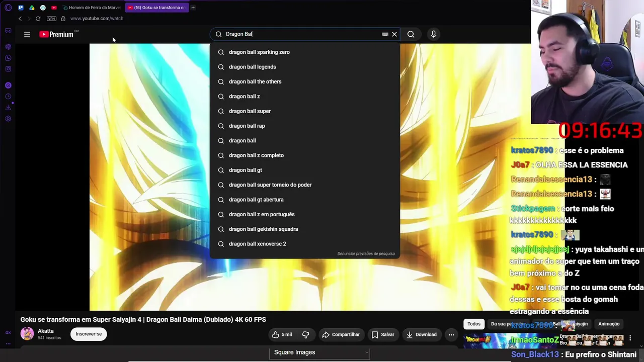The width and height of the screenshot is (644, 362).
Task: Switch to the Homem de Ferro da Marvel tab
Action: pyautogui.click(x=92, y=8)
